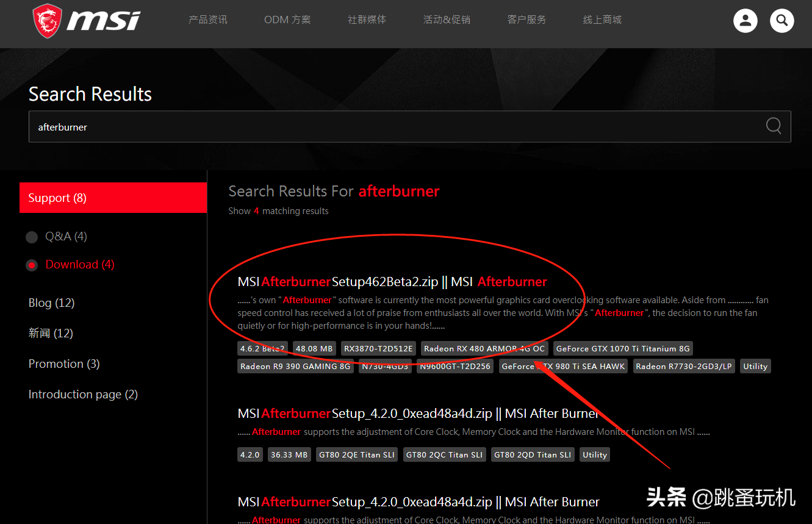Image resolution: width=812 pixels, height=524 pixels.
Task: Click the afterburner search input field
Action: 410,127
